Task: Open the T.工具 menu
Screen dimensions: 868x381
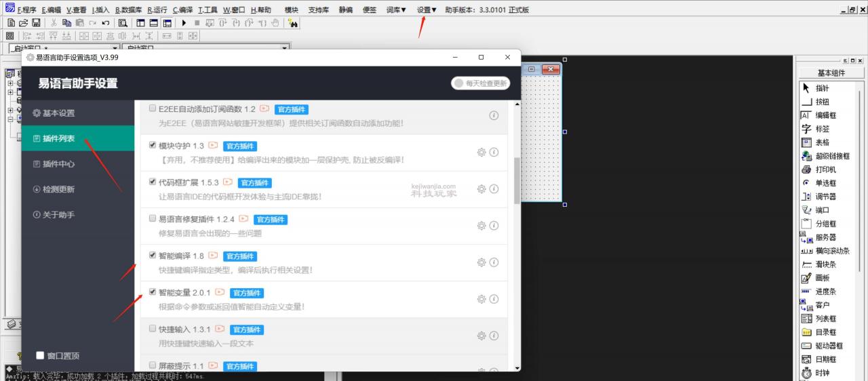Action: [208, 10]
